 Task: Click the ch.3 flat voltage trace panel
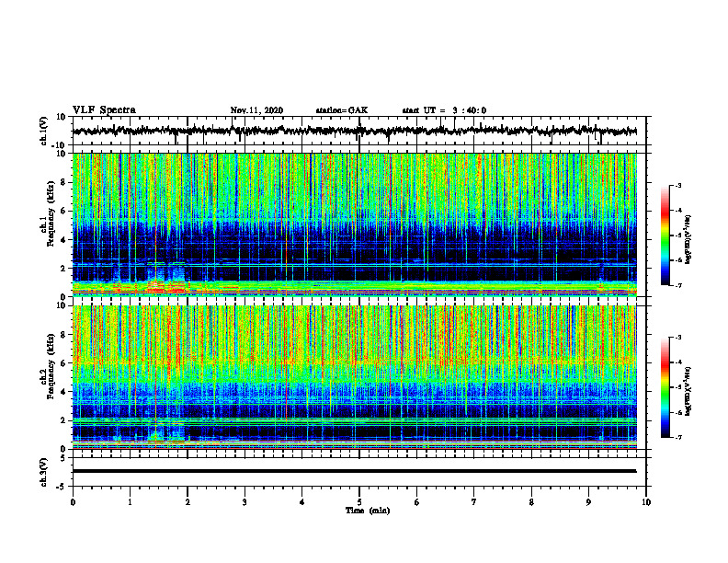(x=358, y=472)
